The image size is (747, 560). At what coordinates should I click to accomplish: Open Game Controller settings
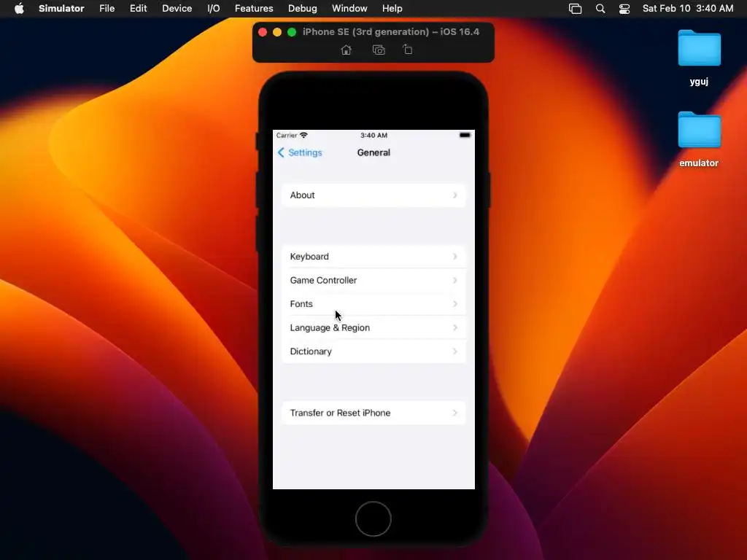tap(374, 281)
